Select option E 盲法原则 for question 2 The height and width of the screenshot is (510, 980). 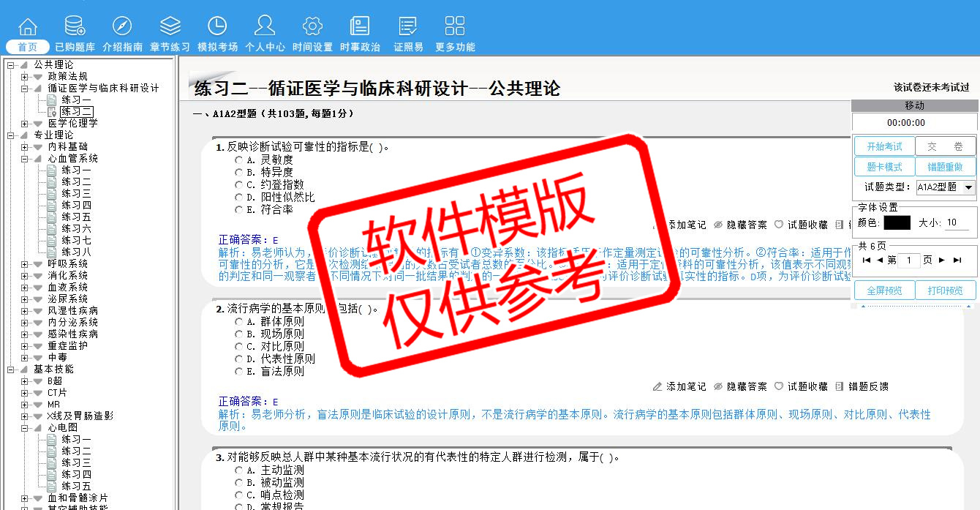[x=238, y=372]
